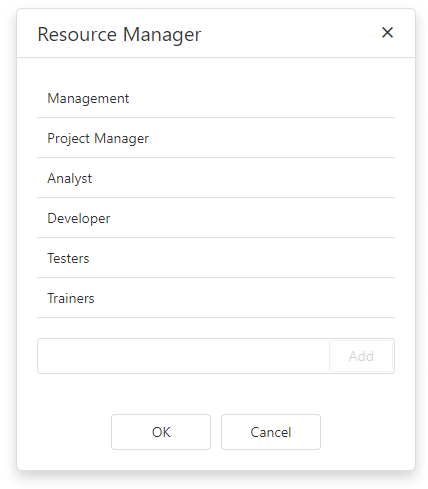This screenshot has width=428, height=489.
Task: Pick the Developer resource entry
Action: (216, 218)
